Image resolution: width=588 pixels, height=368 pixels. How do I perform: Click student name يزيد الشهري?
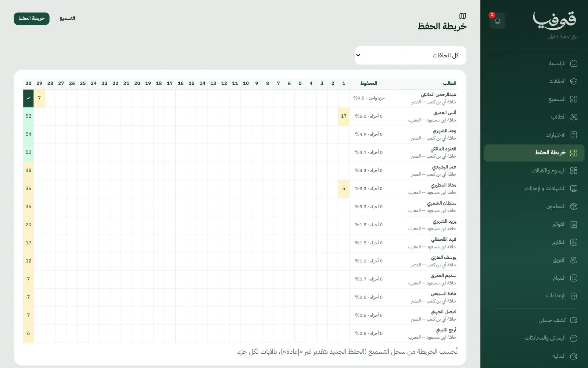(444, 222)
